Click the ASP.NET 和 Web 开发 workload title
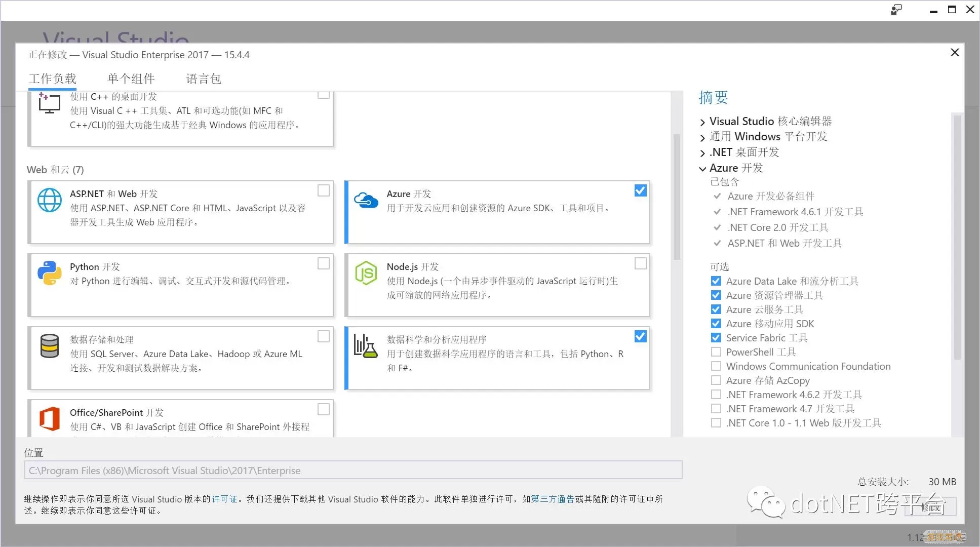Screen dimensions: 980x547 [x=114, y=194]
